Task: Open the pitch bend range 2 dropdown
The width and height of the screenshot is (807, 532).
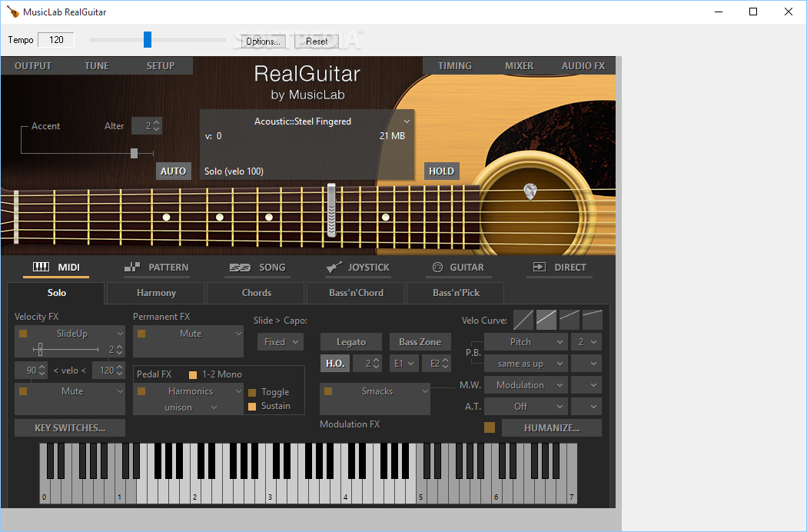Action: coord(586,342)
